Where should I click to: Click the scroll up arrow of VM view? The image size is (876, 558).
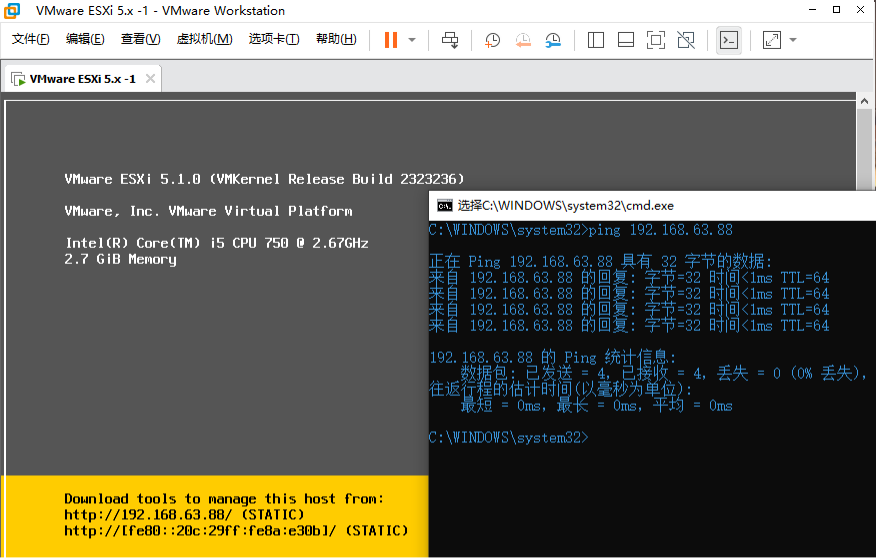tap(864, 101)
